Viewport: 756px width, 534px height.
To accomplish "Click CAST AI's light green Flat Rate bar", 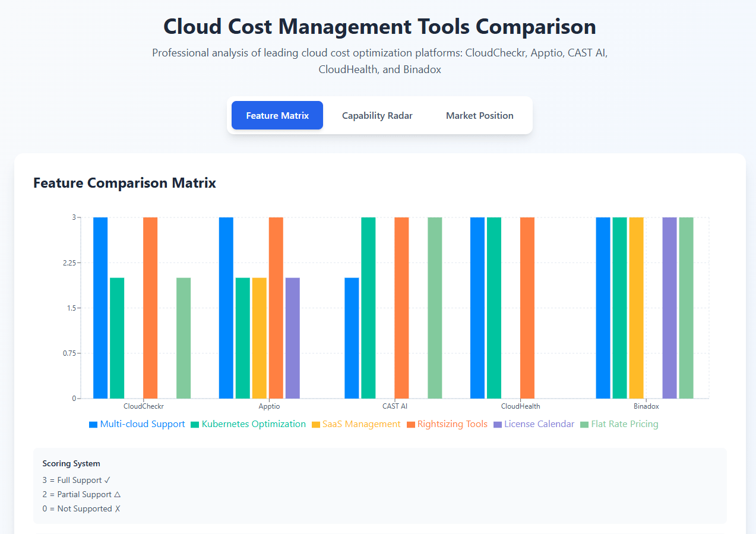I will coord(435,308).
